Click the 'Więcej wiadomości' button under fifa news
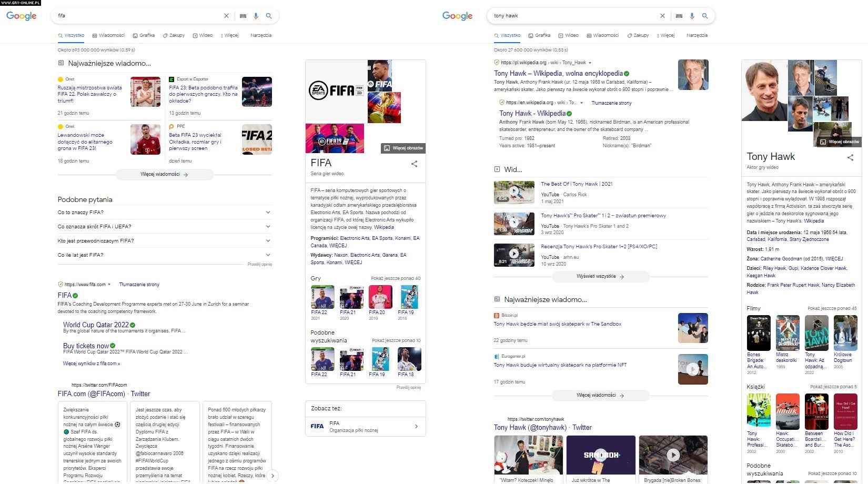This screenshot has height=484, width=868. click(164, 174)
